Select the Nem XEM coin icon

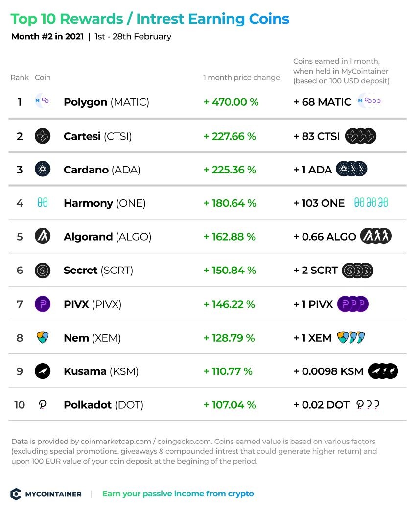[43, 337]
